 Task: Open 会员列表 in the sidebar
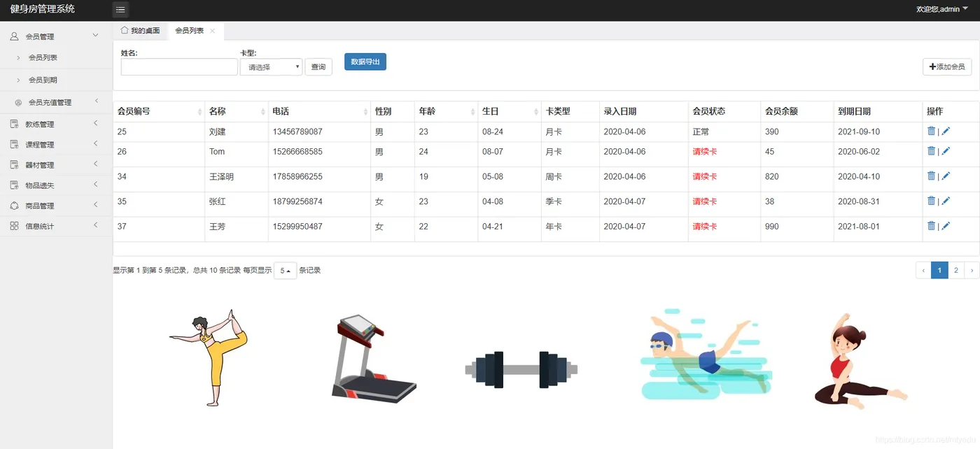[43, 58]
